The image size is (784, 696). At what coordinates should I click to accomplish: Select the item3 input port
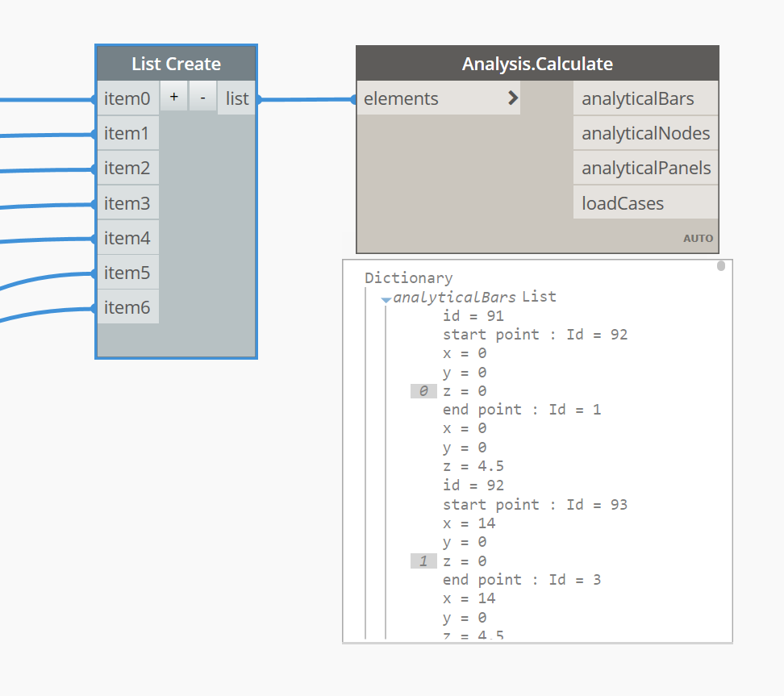coord(127,203)
